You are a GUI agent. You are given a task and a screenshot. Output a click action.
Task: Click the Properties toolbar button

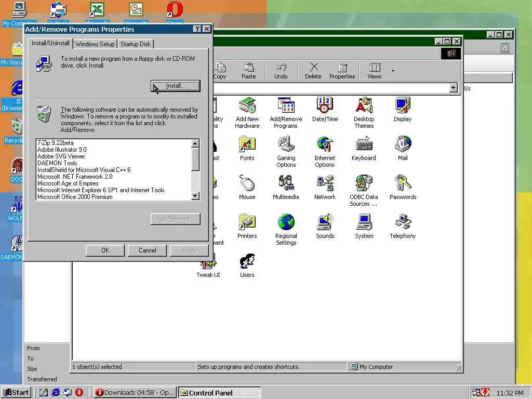point(342,71)
